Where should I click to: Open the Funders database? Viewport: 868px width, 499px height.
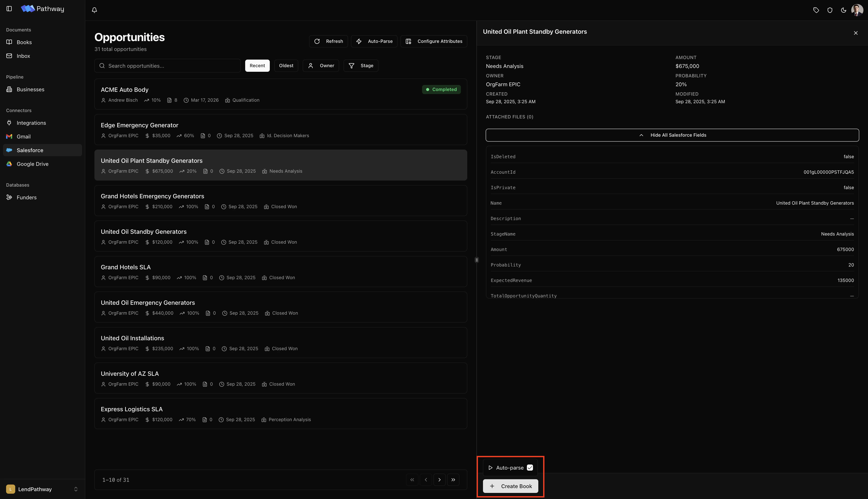[43, 198]
